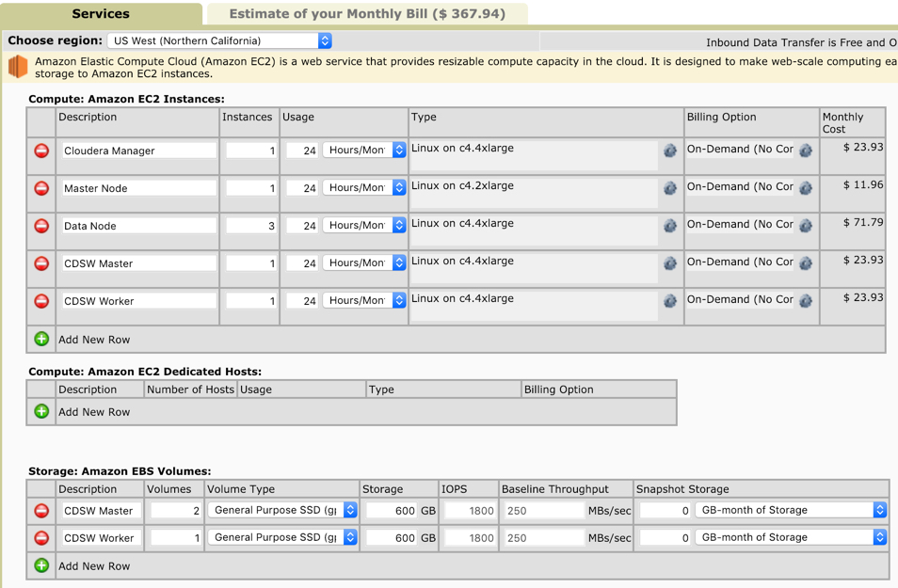Remove the Cloudera Manager EC2 row
This screenshot has height=588, width=898.
tap(41, 151)
